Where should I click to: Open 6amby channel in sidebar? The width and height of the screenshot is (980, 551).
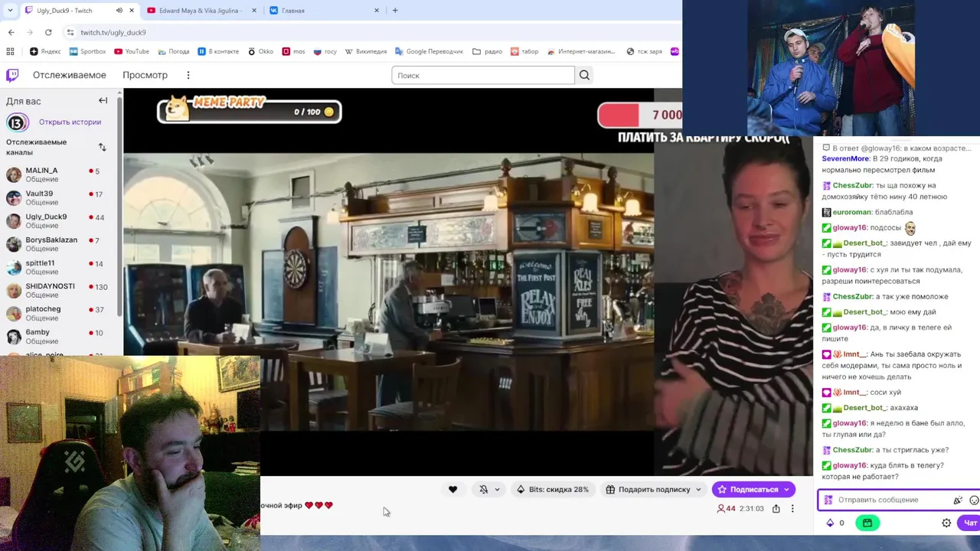click(60, 335)
